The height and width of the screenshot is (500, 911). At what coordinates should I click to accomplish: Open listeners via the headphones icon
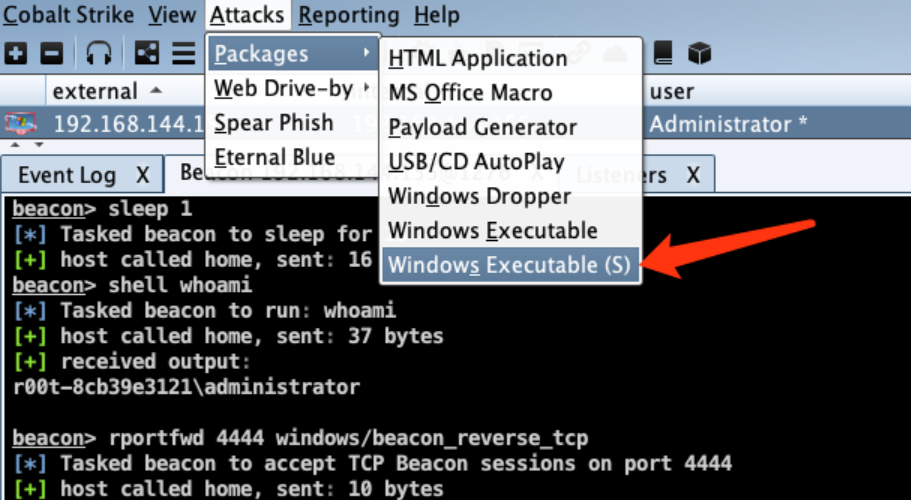[x=99, y=54]
